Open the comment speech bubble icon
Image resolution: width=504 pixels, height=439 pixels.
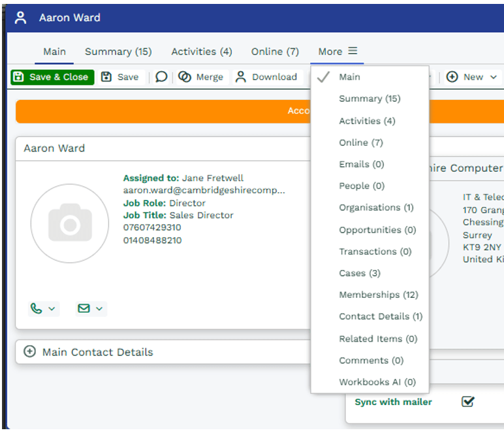(x=161, y=77)
